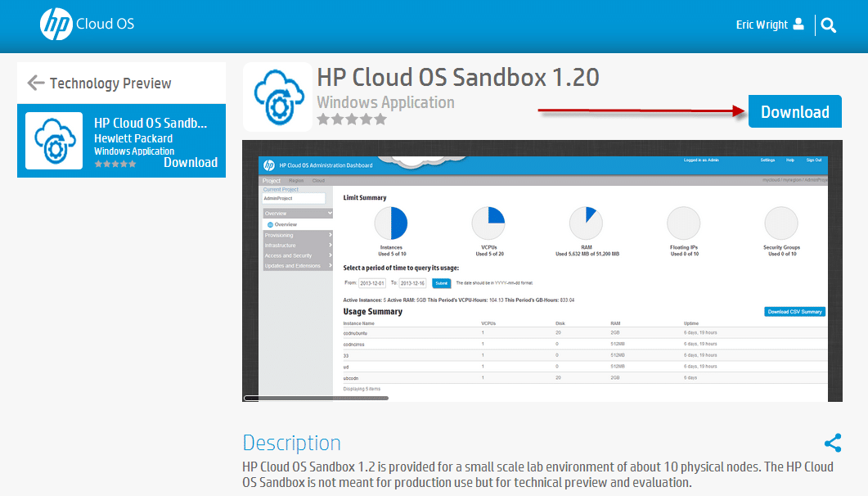This screenshot has height=496, width=868.
Task: Click the HP Cloud OS Sandbox 1.20 title
Action: coord(457,77)
